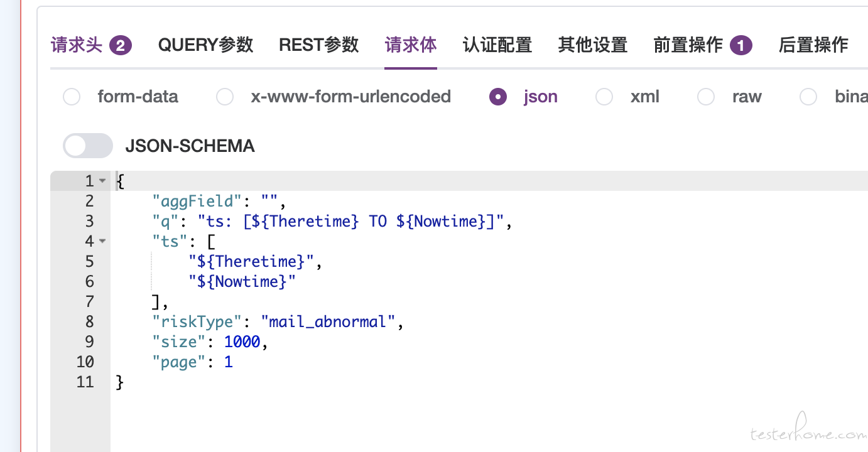The height and width of the screenshot is (452, 868).
Task: Collapse the JSON object at line 1
Action: [102, 181]
